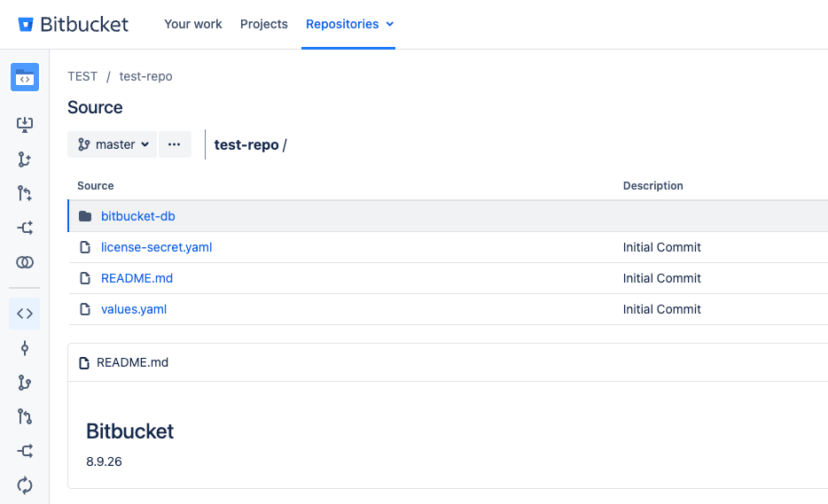
Task: Click the Create branch sidebar icon
Action: 25,159
